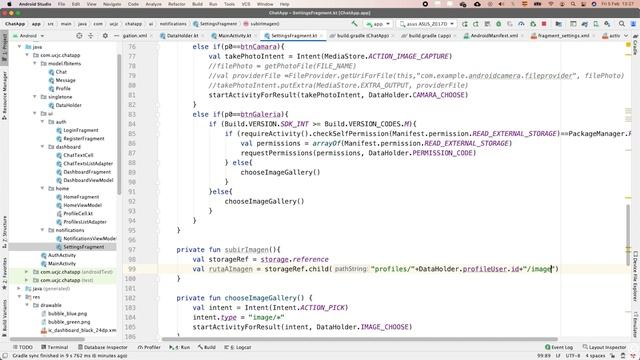The image size is (640, 360).
Task: Collapse the singletone package
Action: coord(35,97)
